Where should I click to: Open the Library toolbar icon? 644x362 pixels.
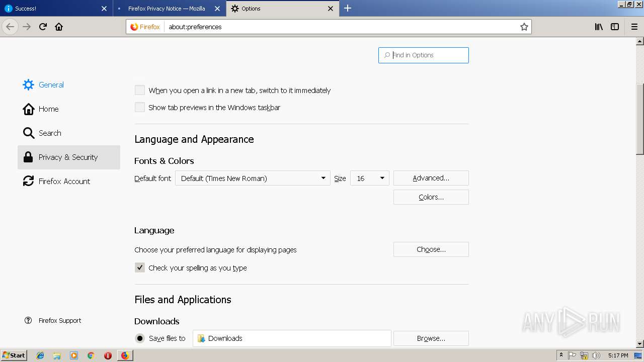click(x=599, y=27)
